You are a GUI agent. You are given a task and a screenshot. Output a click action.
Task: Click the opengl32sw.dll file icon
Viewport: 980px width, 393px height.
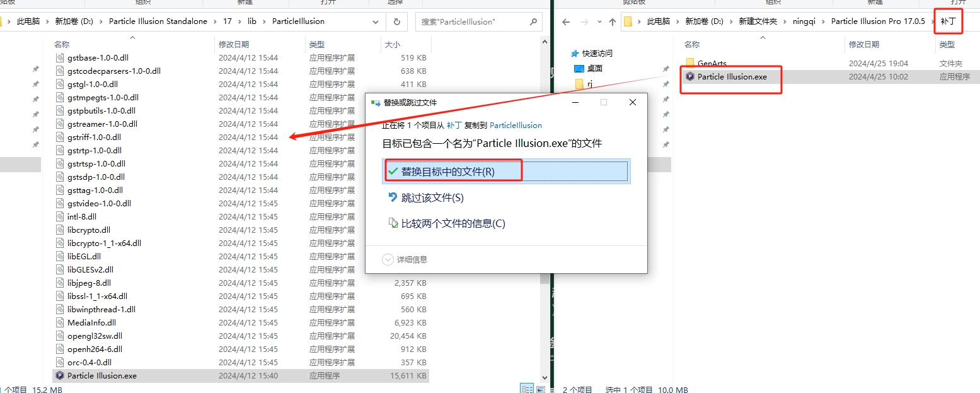click(x=60, y=336)
